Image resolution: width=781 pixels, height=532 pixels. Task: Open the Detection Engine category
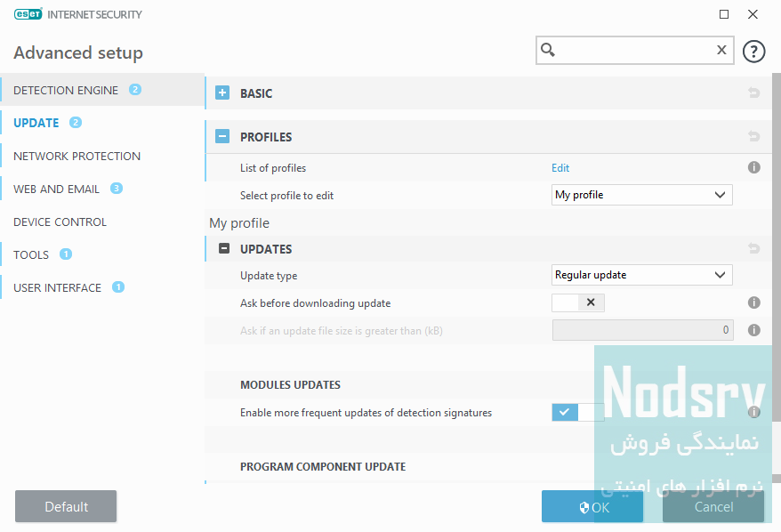click(102, 90)
